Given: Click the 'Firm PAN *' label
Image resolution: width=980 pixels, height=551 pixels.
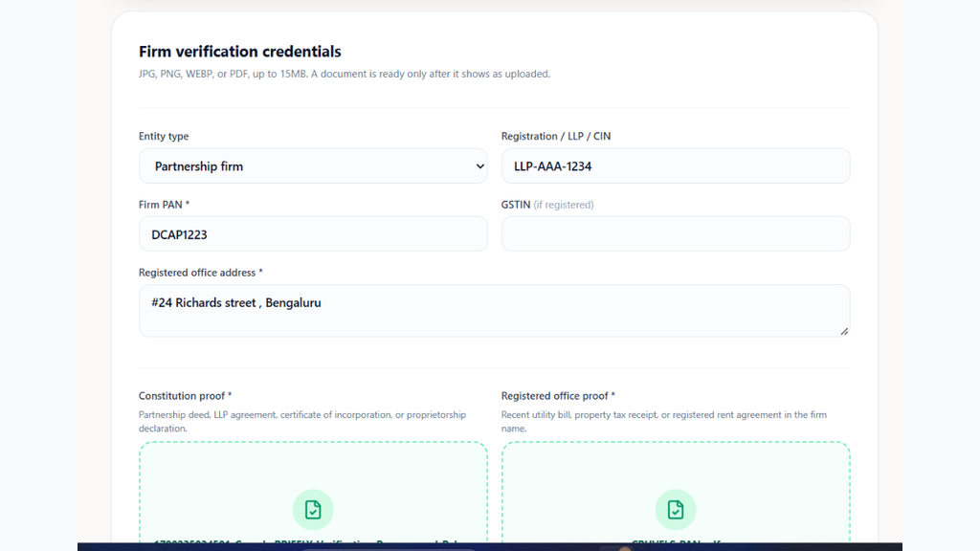Looking at the screenshot, I should 164,205.
